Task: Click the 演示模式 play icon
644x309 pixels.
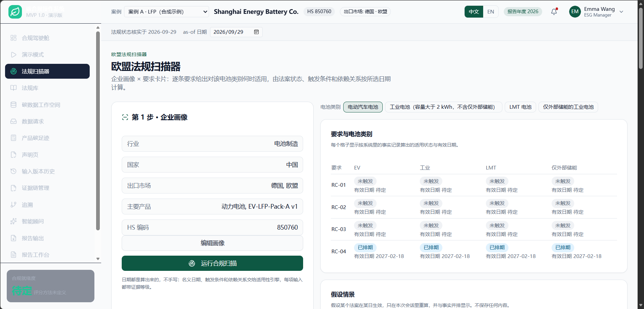Action: tap(13, 55)
